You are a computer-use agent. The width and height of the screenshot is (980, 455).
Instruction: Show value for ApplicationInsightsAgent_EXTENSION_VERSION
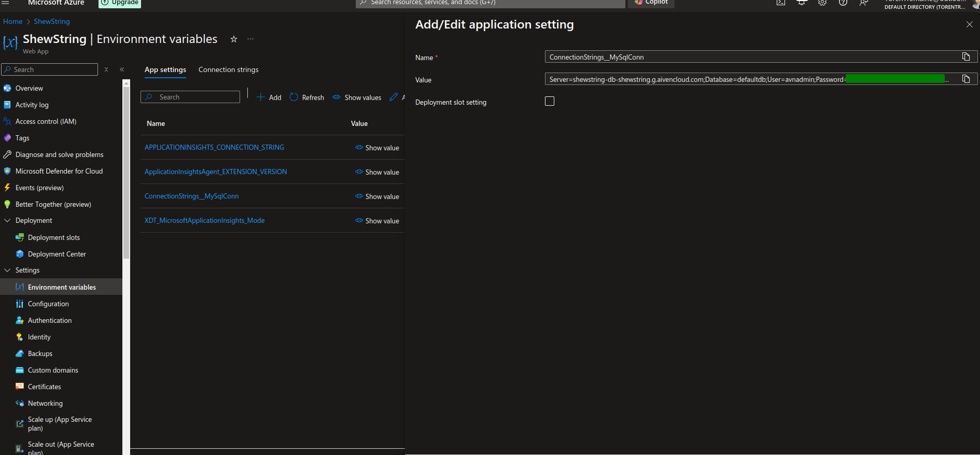pyautogui.click(x=377, y=172)
